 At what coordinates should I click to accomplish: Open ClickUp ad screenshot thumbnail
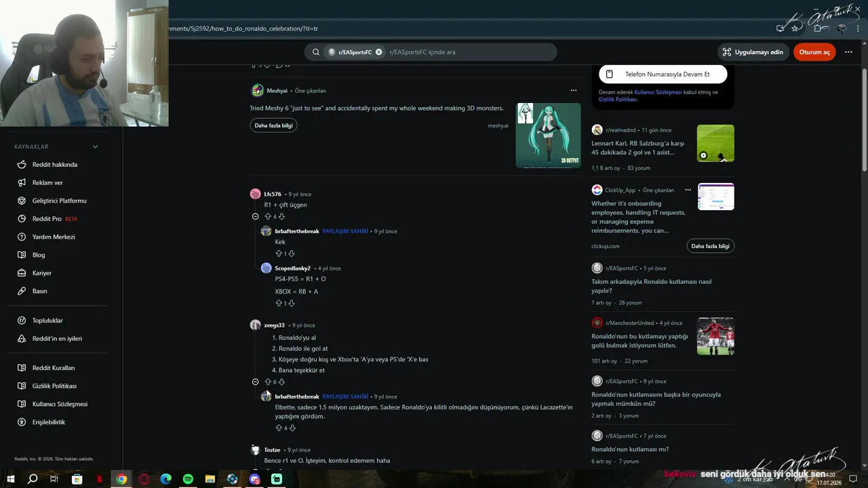[x=715, y=197]
